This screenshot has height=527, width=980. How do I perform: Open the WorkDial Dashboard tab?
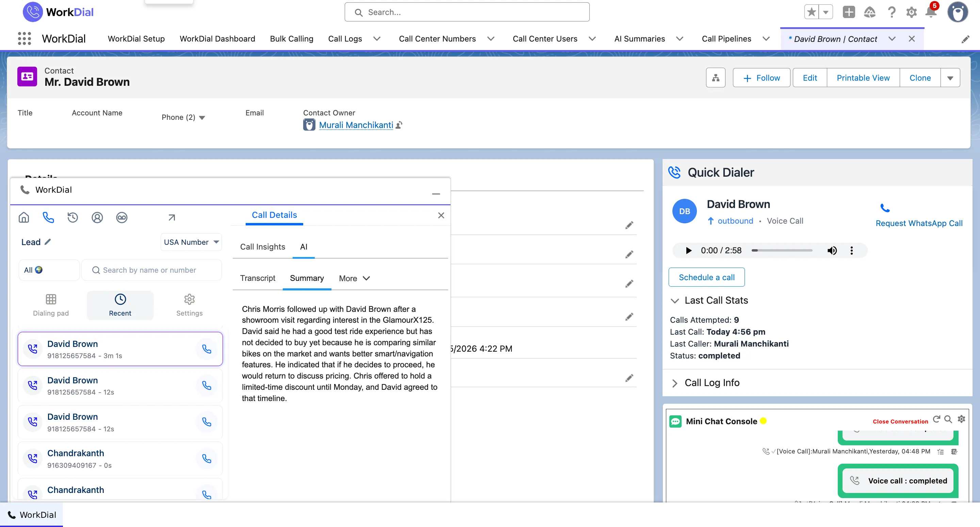click(x=217, y=39)
